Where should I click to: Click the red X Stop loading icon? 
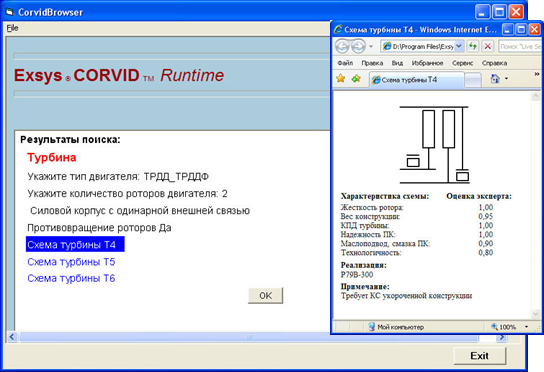click(487, 46)
